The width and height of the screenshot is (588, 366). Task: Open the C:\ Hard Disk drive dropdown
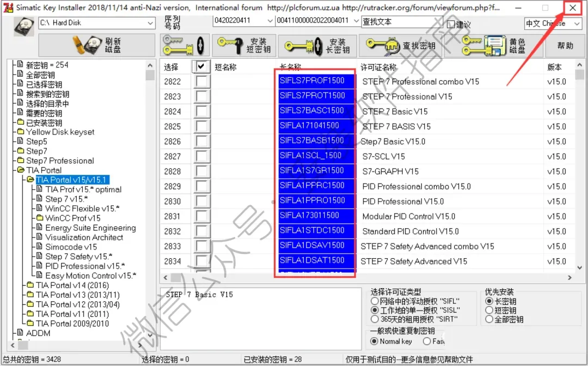150,23
